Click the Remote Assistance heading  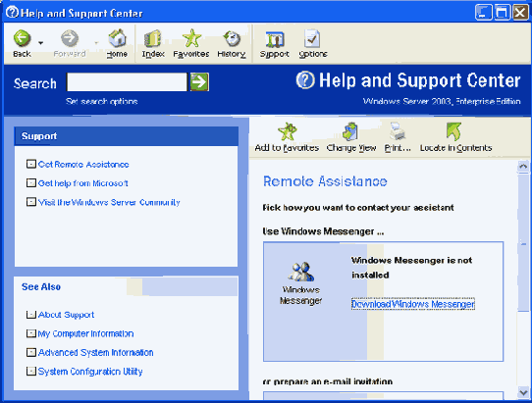325,181
